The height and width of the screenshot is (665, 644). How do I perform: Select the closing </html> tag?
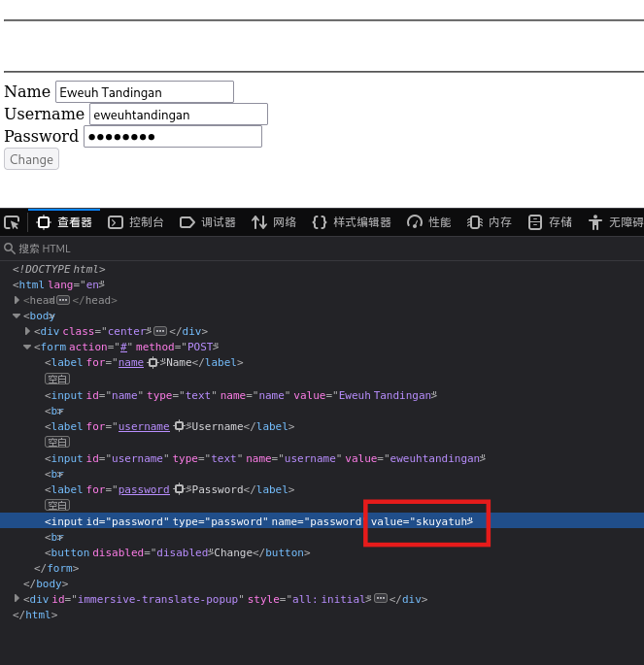coord(35,615)
